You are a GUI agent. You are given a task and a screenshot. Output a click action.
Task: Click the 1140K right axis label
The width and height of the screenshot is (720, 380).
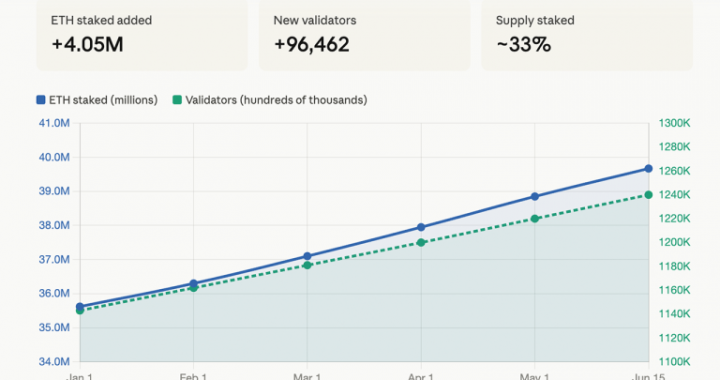675,314
